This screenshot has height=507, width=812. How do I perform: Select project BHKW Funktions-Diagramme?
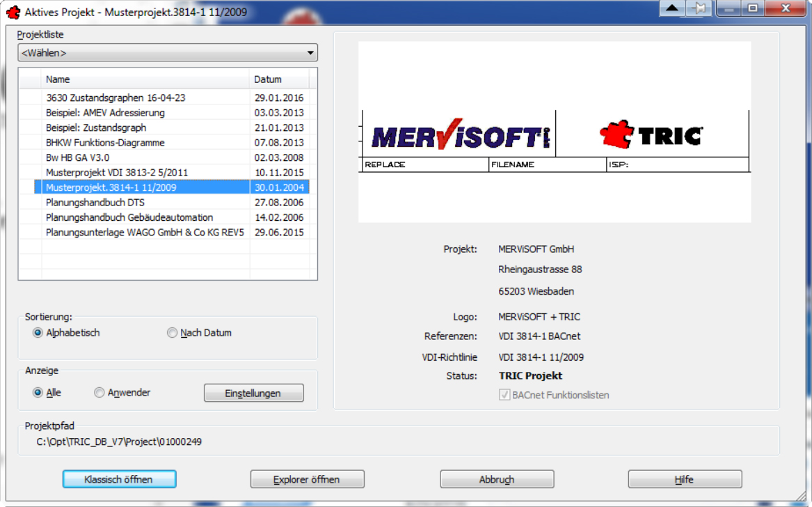click(x=105, y=143)
